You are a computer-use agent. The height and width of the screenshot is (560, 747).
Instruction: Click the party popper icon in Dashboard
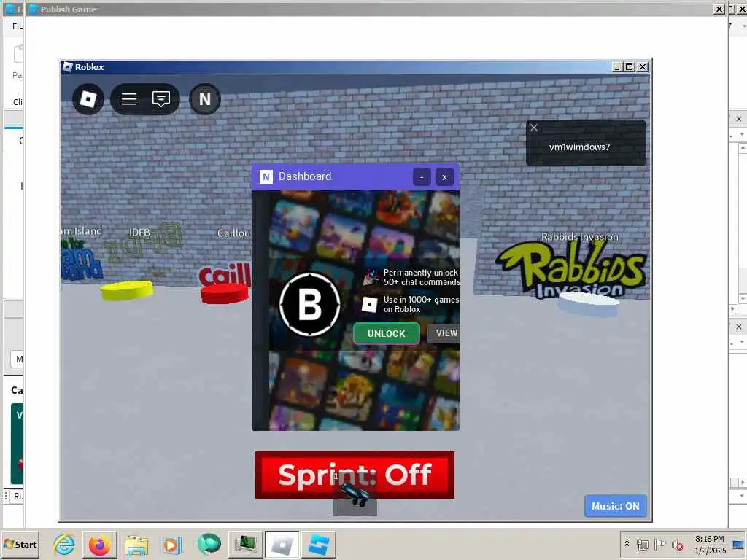tap(371, 276)
